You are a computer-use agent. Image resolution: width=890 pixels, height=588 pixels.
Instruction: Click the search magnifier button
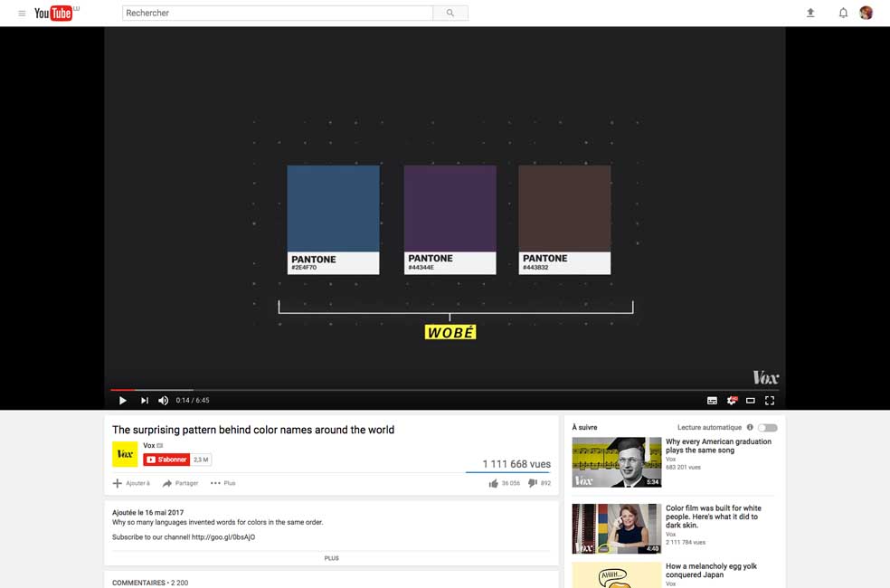tap(450, 14)
